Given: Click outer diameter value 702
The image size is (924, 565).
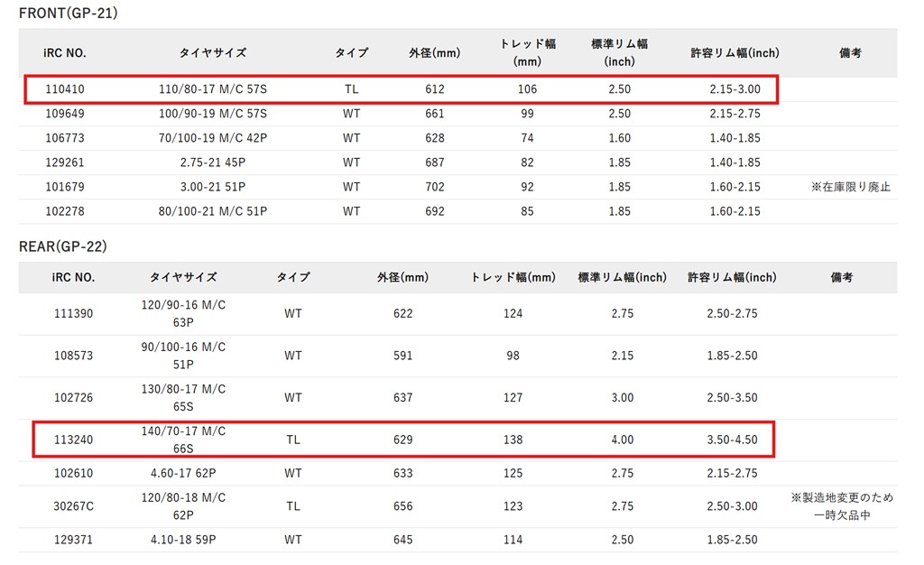Looking at the screenshot, I should click(x=435, y=187).
